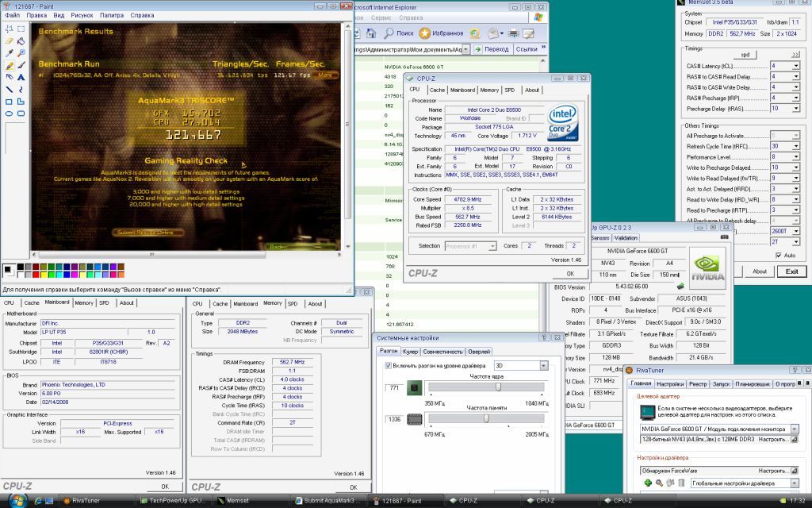This screenshot has height=508, width=812.
Task: Click the magnifier icon in RivaTuner driver settings
Action: 659,483
